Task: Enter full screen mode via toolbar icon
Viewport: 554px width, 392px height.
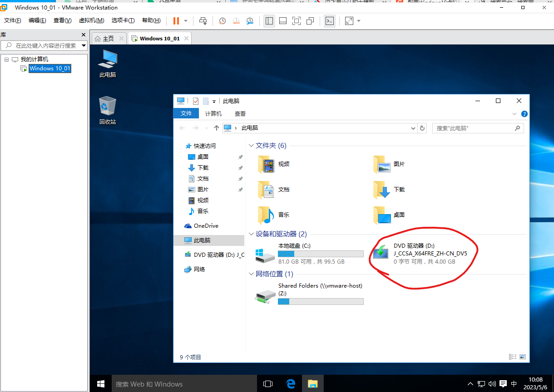Action: point(297,21)
